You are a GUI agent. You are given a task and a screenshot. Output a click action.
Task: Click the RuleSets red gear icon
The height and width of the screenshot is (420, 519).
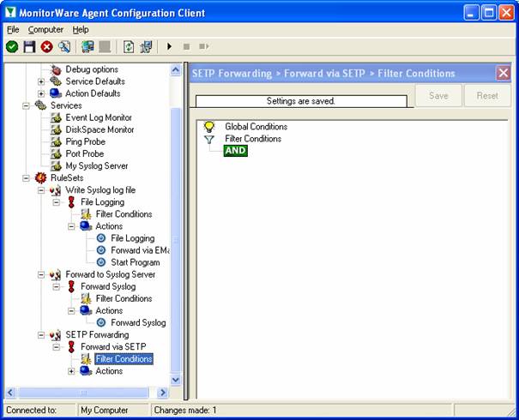(40, 178)
